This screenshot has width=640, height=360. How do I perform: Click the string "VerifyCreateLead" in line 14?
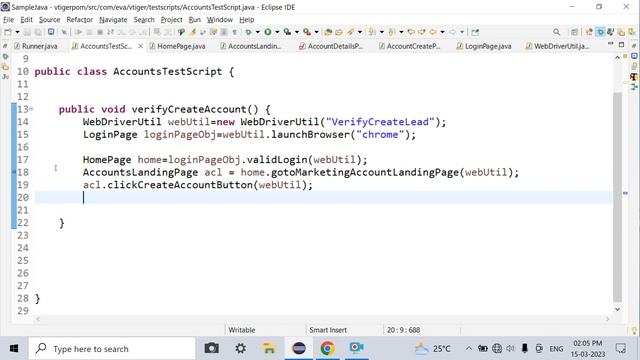click(380, 122)
